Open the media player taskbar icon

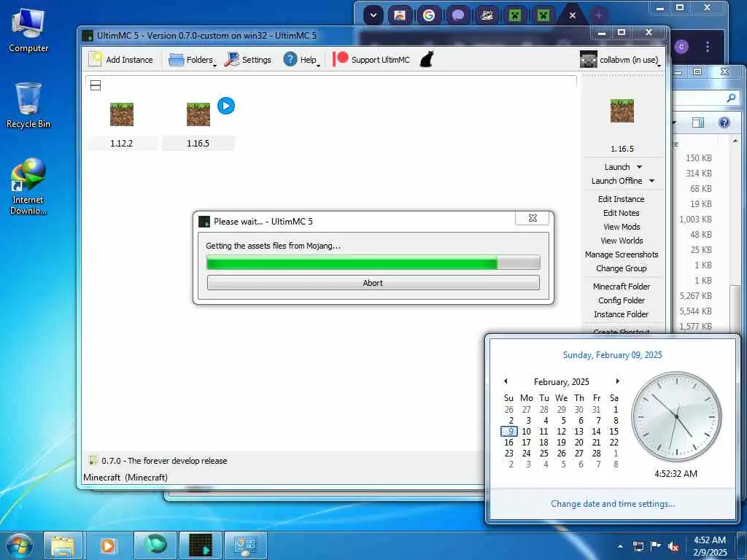(108, 545)
